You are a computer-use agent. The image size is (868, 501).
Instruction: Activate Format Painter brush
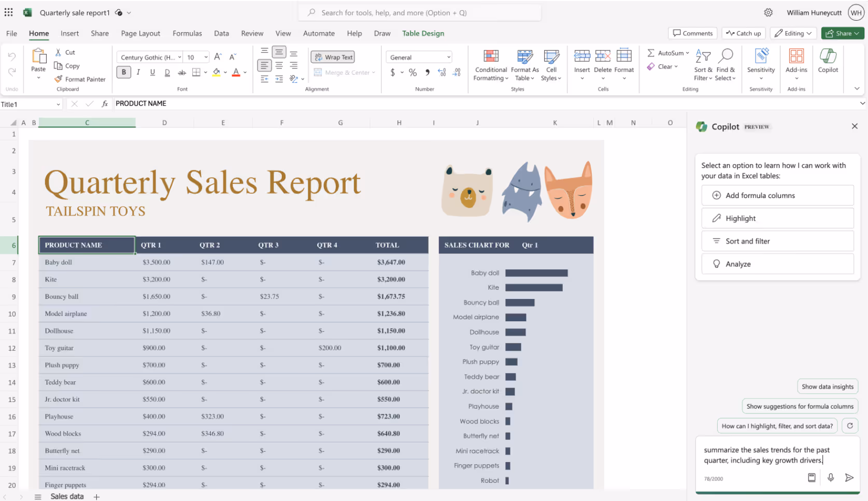pos(59,79)
